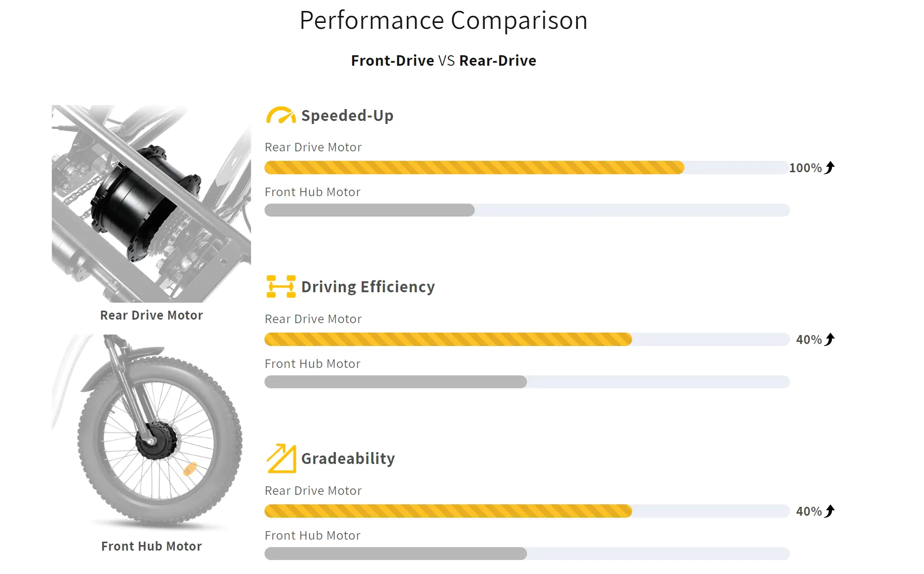Click the Front Hub Motor caption under wheel
The image size is (924, 574).
pos(151,546)
